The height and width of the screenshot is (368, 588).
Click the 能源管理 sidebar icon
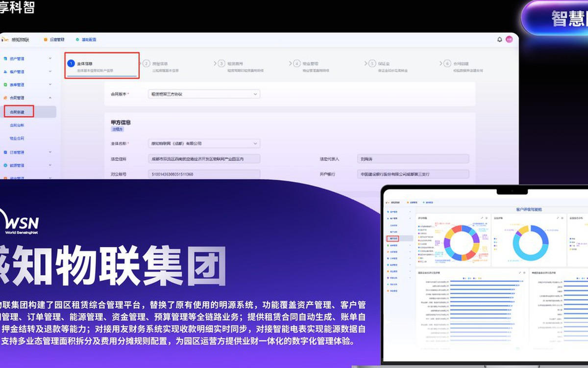click(x=5, y=166)
